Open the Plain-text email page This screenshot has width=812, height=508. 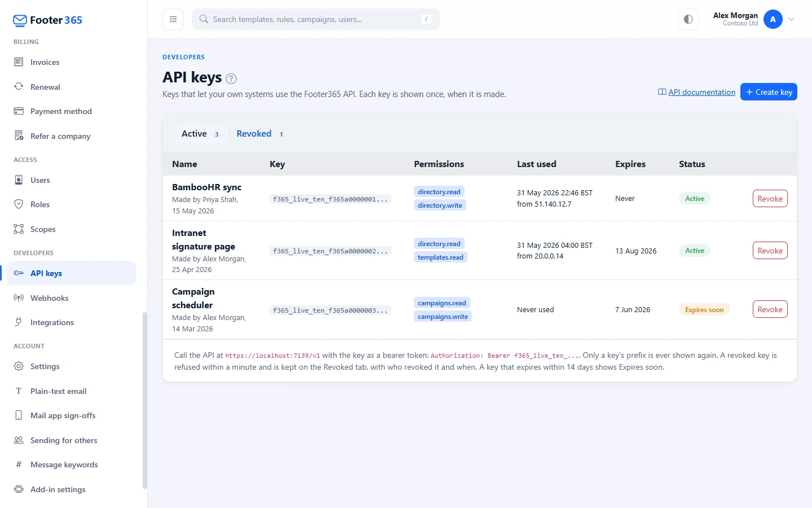pos(71,391)
